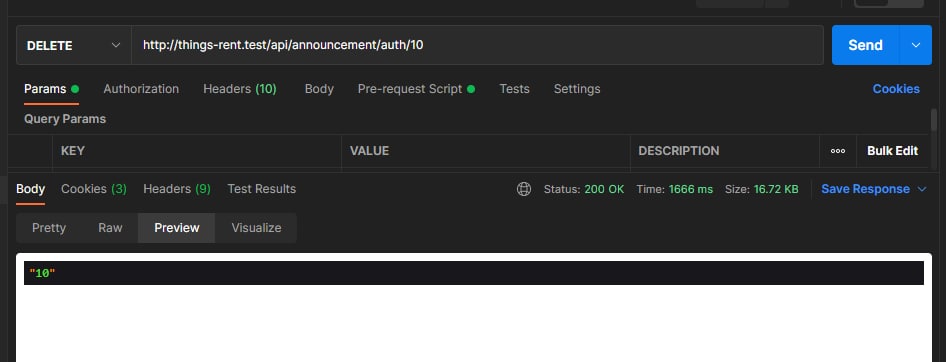Click the DESCRIPTION column header
The image size is (946, 362).
[x=679, y=151]
